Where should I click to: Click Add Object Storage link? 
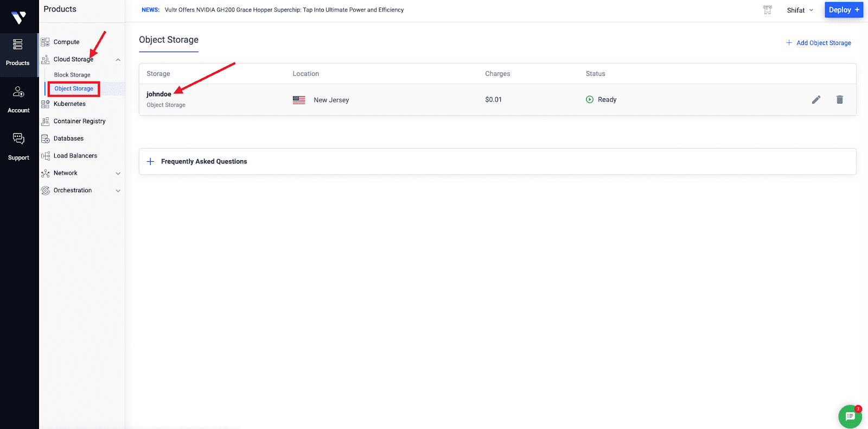pyautogui.click(x=819, y=43)
